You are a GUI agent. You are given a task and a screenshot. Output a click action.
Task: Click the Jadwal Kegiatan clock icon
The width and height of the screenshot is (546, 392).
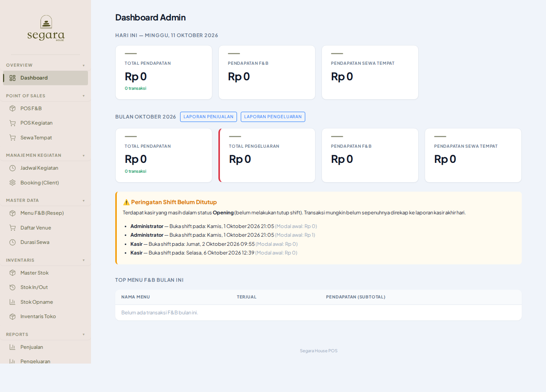[x=13, y=168]
